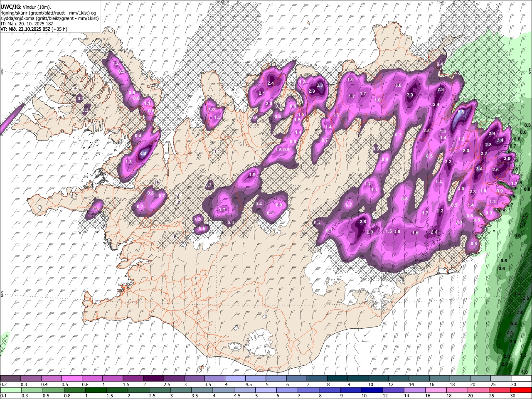The width and height of the screenshot is (532, 399).
Task: Click the '(+35 h)' forecast offset text
Action: pos(59,29)
